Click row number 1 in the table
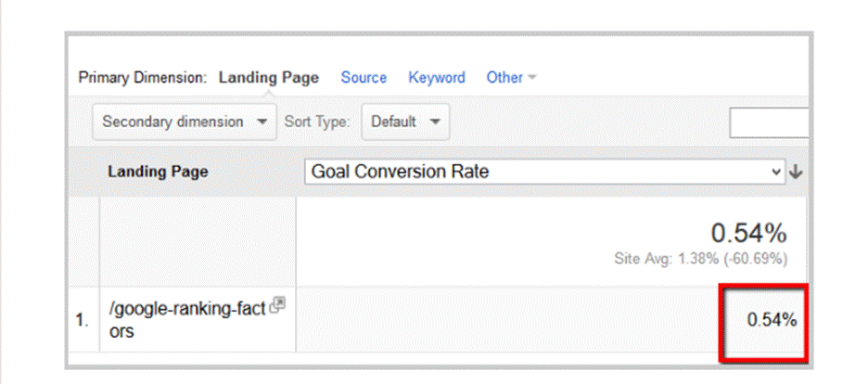 (x=82, y=321)
